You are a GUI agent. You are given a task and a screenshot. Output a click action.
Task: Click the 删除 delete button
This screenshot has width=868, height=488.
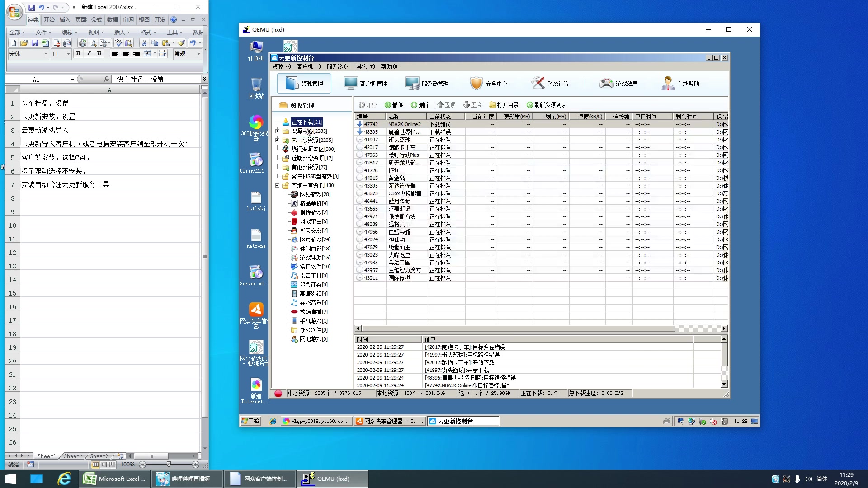(x=420, y=105)
